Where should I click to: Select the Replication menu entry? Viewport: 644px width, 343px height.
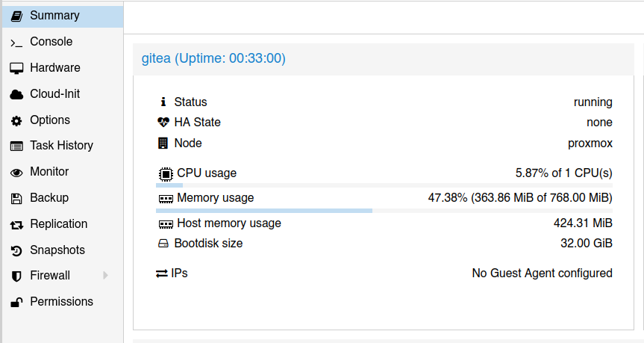point(58,224)
